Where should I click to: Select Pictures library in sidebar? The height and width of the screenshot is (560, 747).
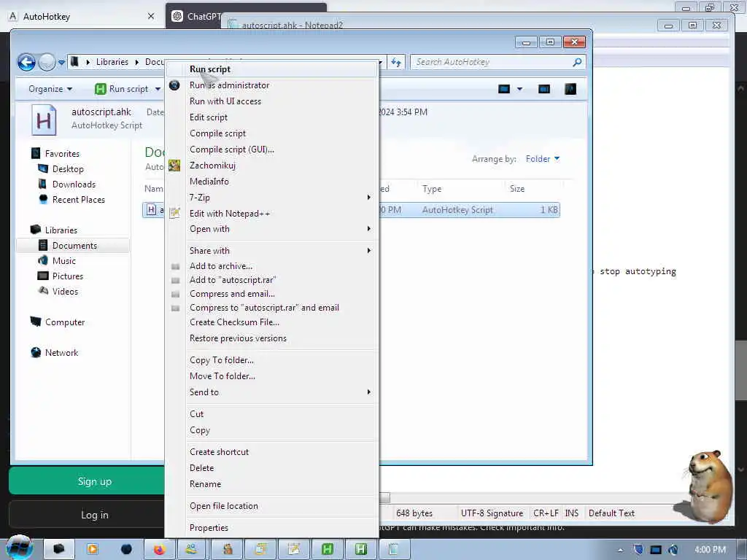[x=68, y=276]
